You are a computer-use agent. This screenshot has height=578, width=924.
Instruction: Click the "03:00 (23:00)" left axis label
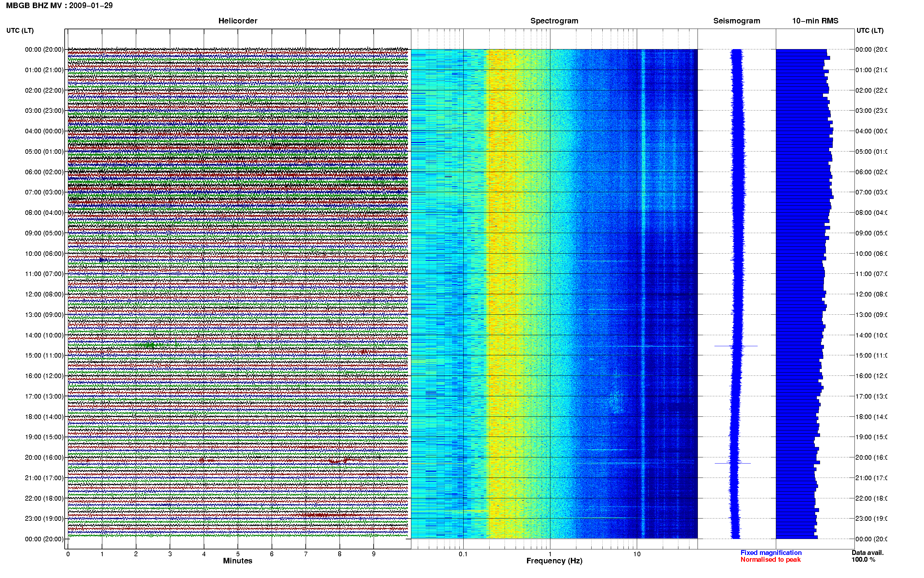[x=44, y=111]
